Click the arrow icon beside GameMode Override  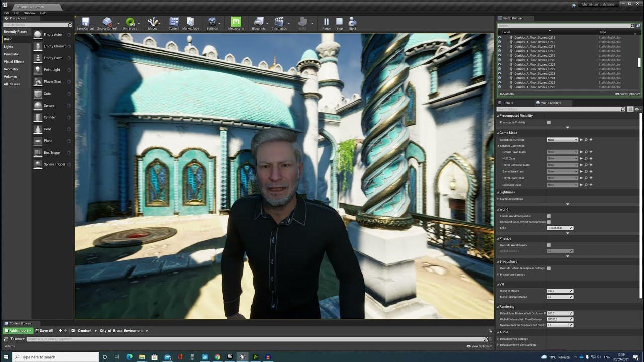tap(581, 140)
